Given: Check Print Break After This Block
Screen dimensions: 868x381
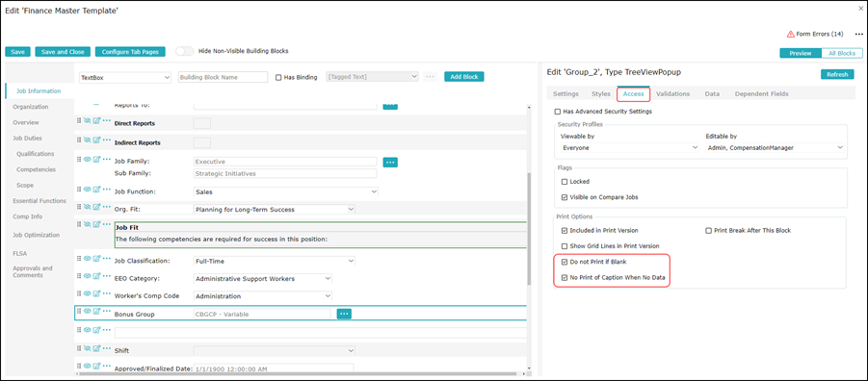Looking at the screenshot, I should pyautogui.click(x=709, y=230).
